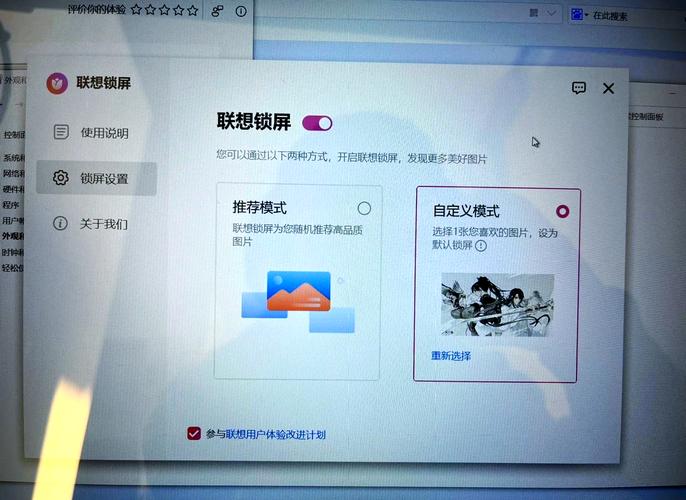Viewport: 686px width, 500px height.
Task: Click the info icon in the background toolbar
Action: pos(241,11)
